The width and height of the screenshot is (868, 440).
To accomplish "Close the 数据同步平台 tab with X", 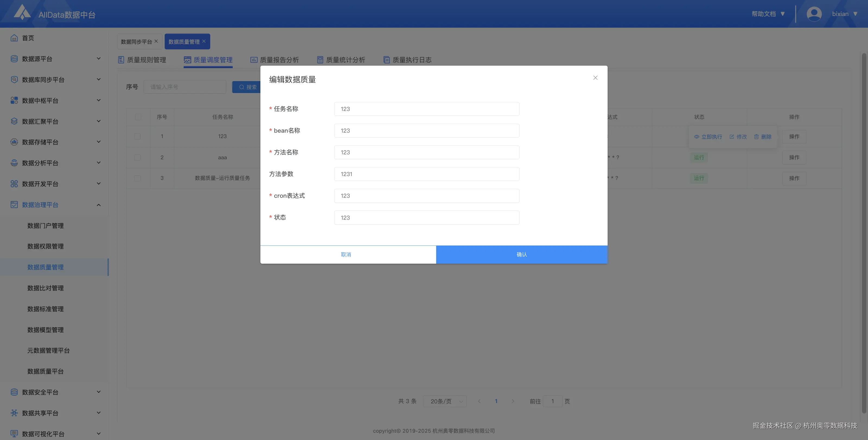I will coord(156,41).
